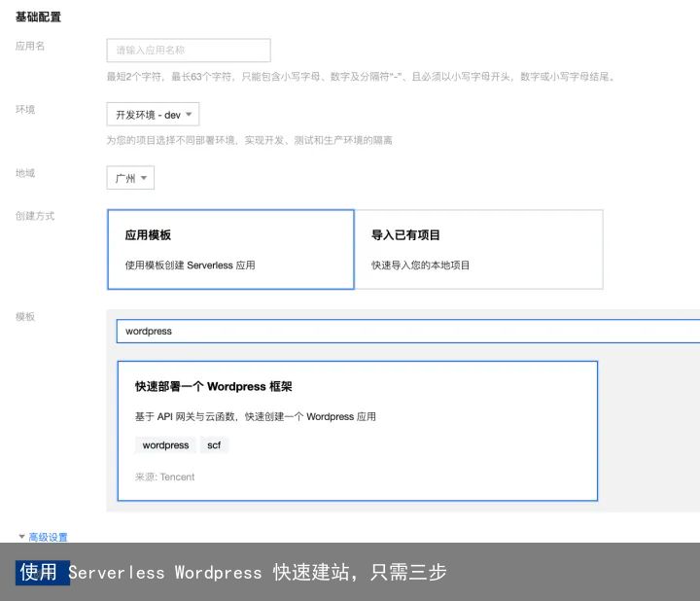Click the template search field containing wordpress
Screen dimensions: 700x601
click(x=408, y=332)
